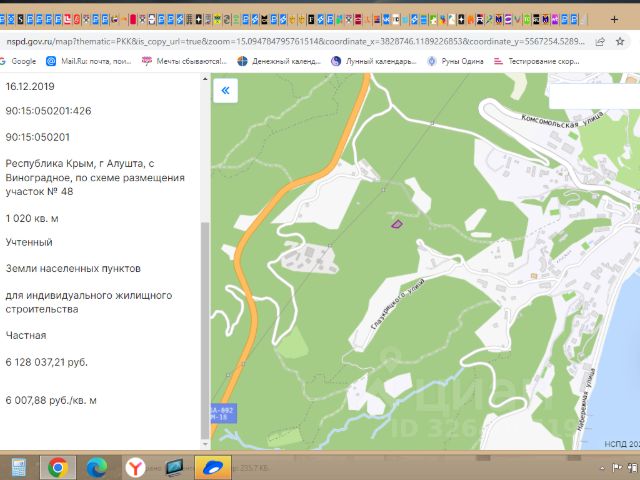Image resolution: width=640 pixels, height=480 pixels.
Task: Click cadastral quarter 90:15:050201
Action: tap(38, 137)
